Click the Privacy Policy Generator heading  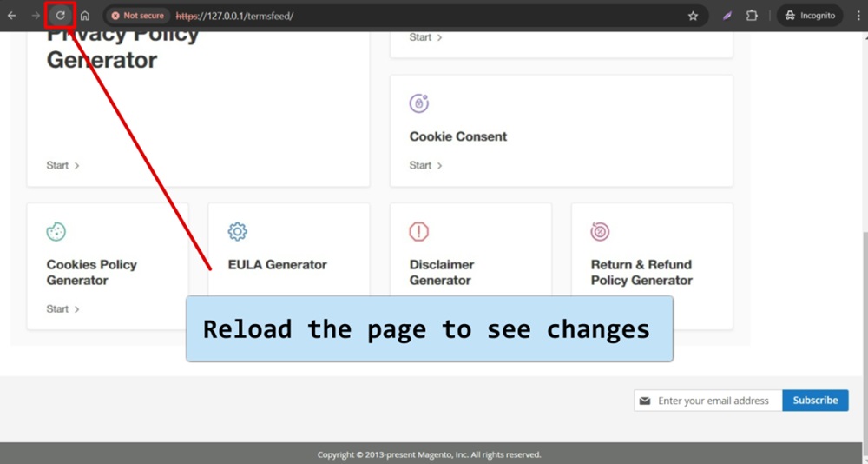(122, 49)
